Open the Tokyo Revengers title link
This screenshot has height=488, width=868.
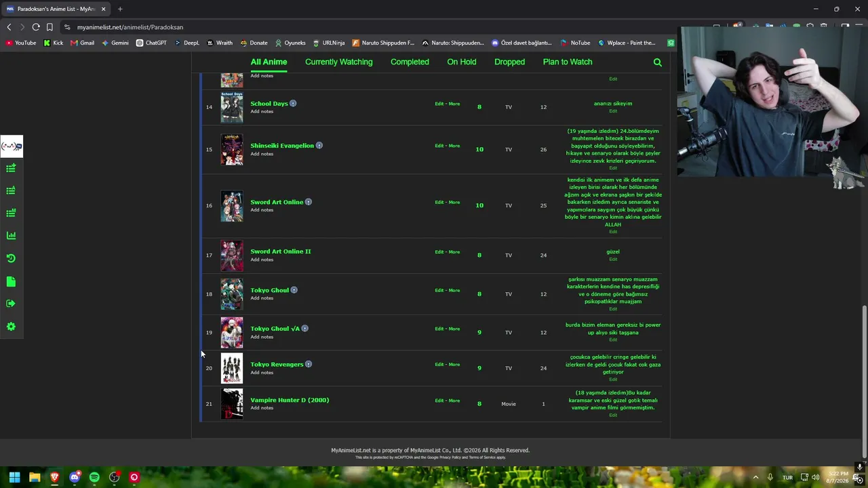click(277, 365)
